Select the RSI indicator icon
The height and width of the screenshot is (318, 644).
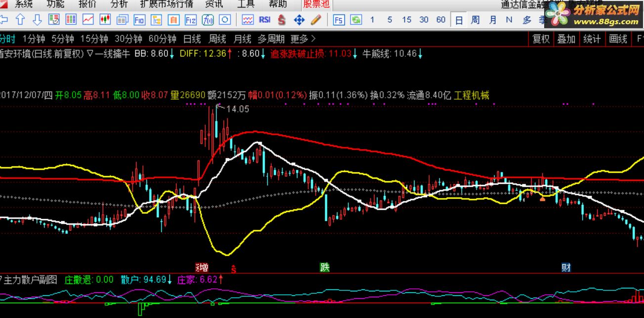point(265,20)
